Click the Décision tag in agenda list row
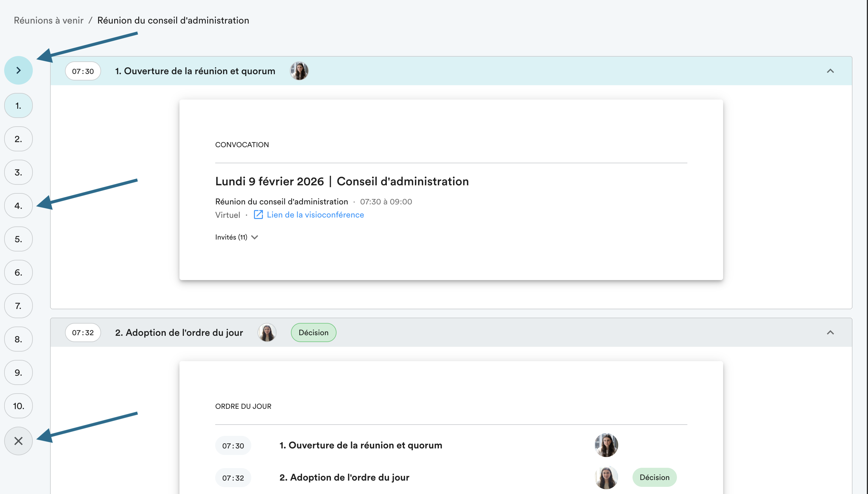Image resolution: width=868 pixels, height=494 pixels. (x=654, y=477)
